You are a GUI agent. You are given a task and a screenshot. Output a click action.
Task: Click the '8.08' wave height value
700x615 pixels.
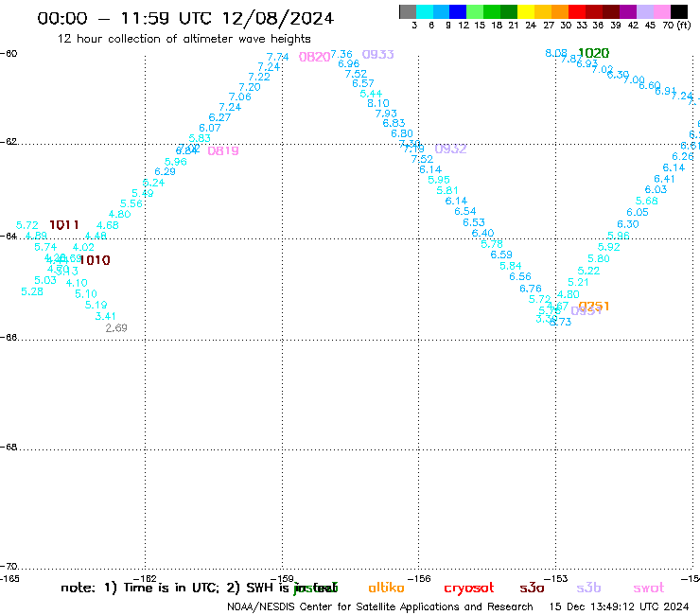[x=556, y=54]
